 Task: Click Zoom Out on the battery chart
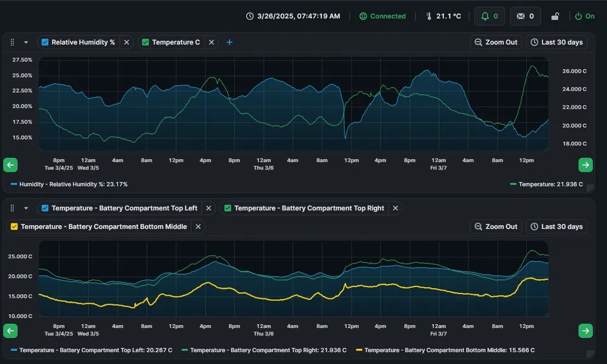496,227
